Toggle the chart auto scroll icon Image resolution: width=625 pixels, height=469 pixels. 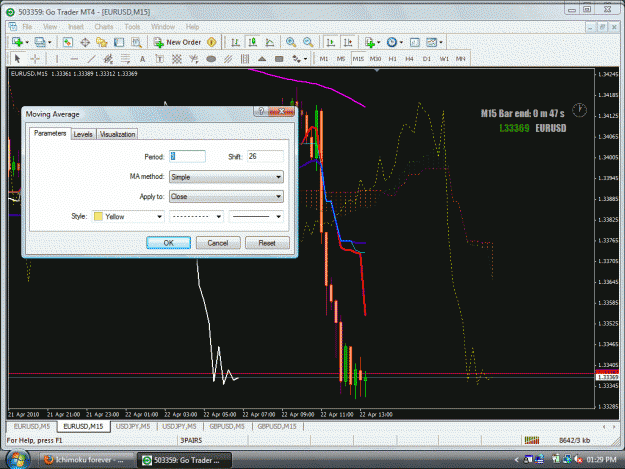[330, 42]
